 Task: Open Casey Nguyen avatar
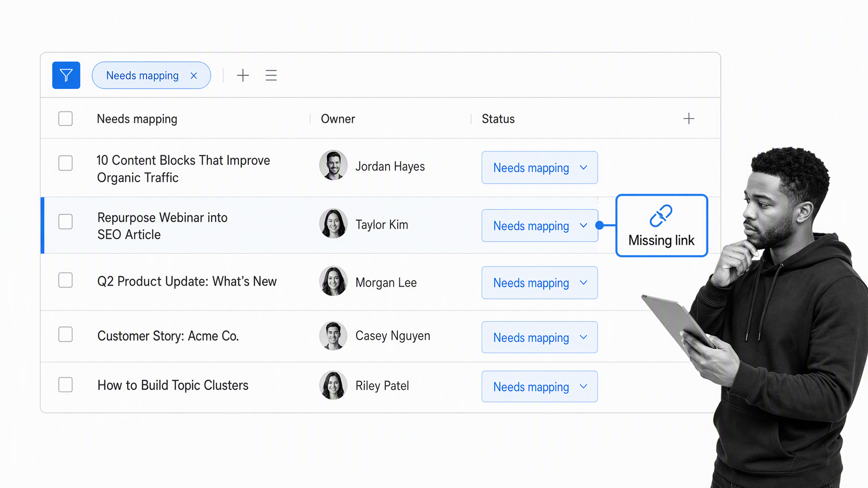tap(333, 336)
